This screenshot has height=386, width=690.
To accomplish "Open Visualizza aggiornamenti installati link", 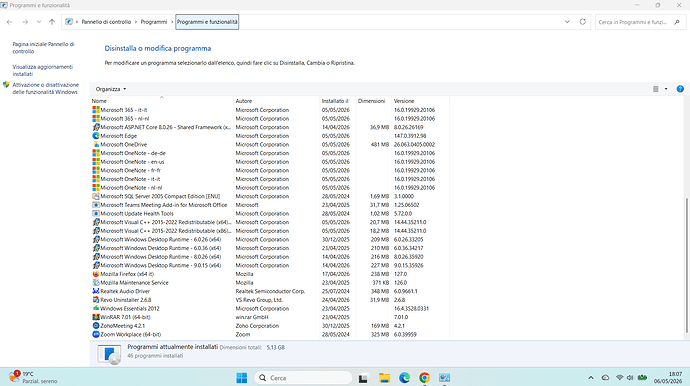I will click(x=43, y=70).
